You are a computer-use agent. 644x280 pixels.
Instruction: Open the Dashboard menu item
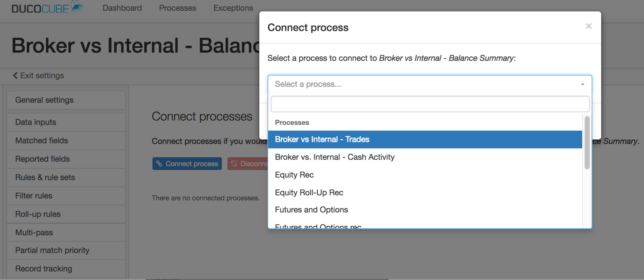click(x=122, y=8)
